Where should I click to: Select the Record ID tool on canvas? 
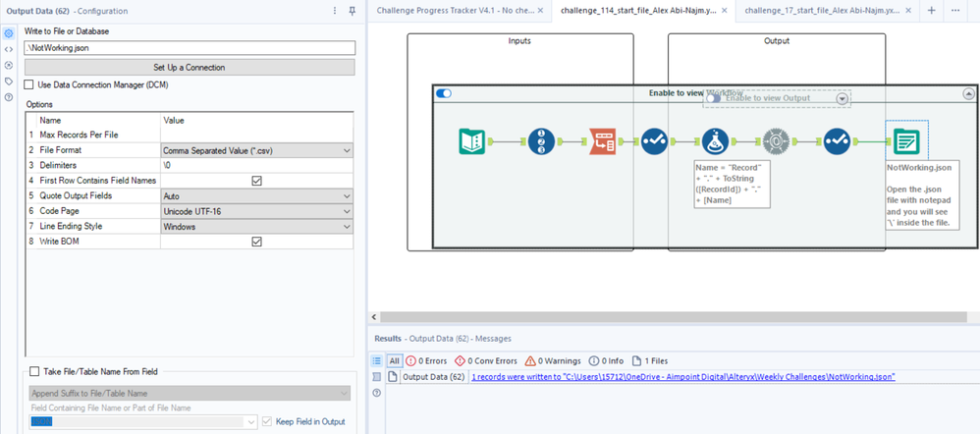[x=541, y=141]
